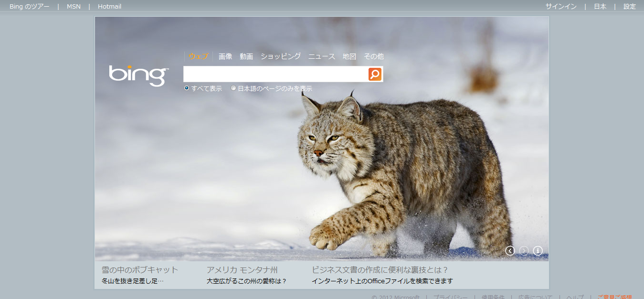Open the image info icon

point(538,251)
